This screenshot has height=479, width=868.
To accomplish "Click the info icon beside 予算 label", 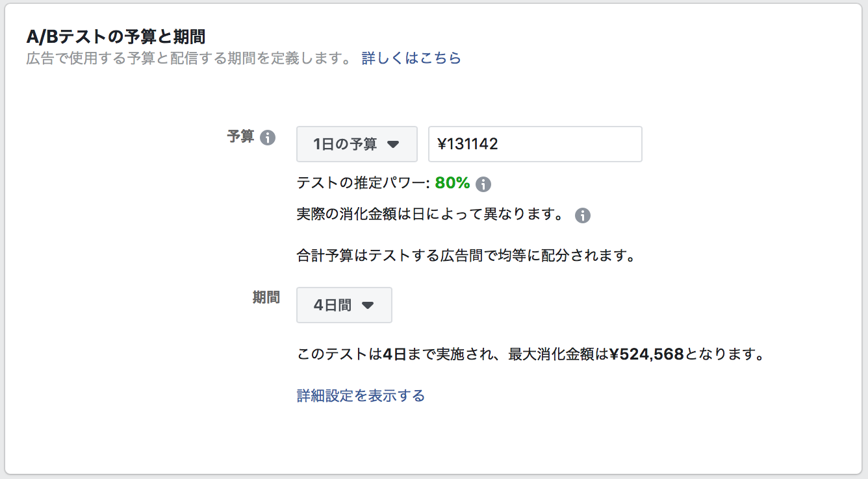I will coord(268,138).
